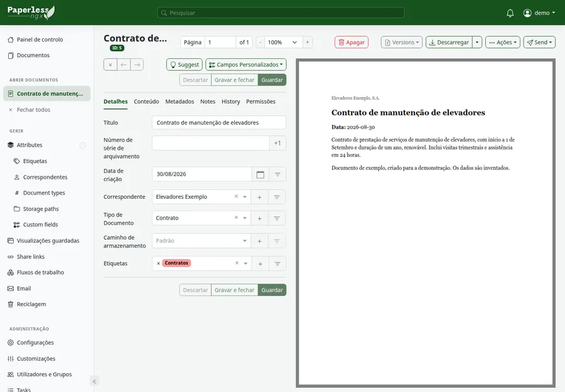The height and width of the screenshot is (392, 565).
Task: Remove the Contratos tag
Action: [x=158, y=263]
